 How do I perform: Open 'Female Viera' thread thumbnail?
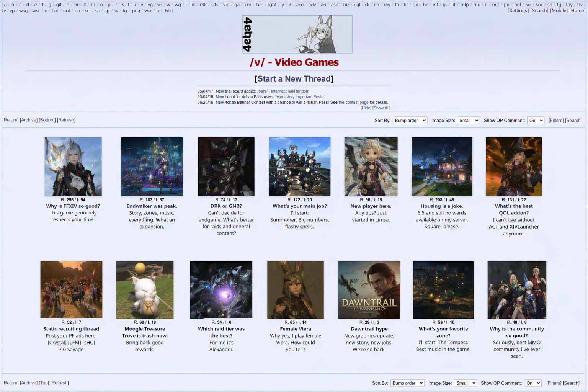point(296,290)
